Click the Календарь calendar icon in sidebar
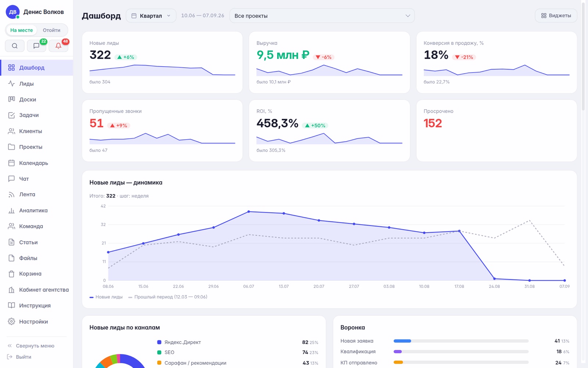The image size is (588, 368). pyautogui.click(x=11, y=163)
